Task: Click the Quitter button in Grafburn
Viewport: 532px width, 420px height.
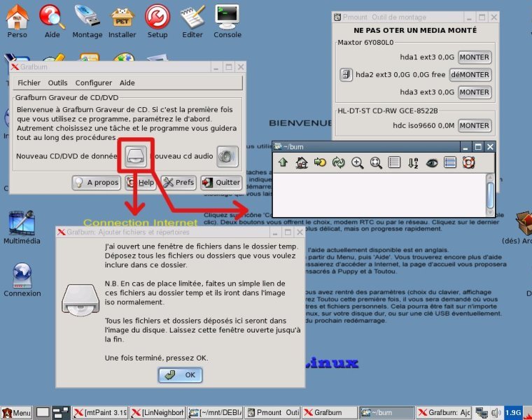Action: pos(220,183)
